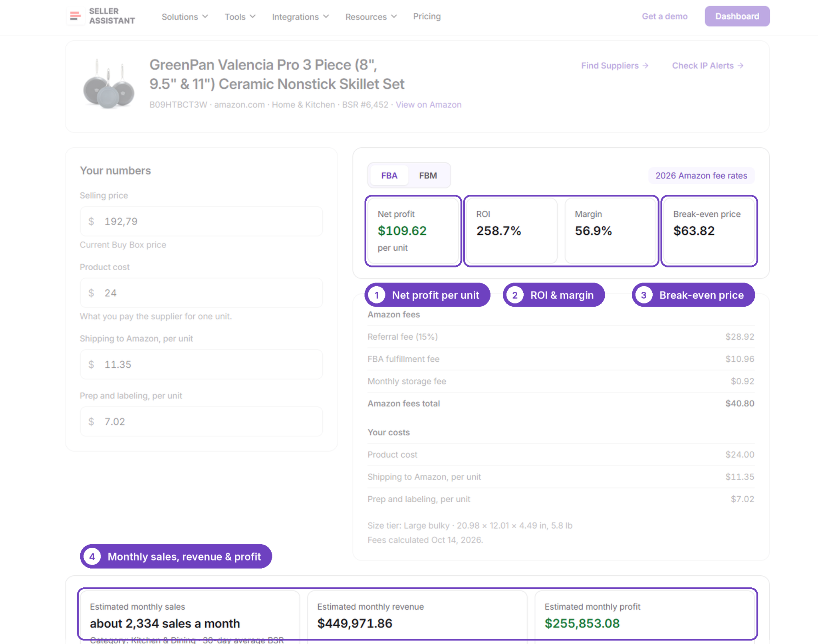Open Check IP Alerts link
This screenshot has width=818, height=644.
[x=708, y=65]
